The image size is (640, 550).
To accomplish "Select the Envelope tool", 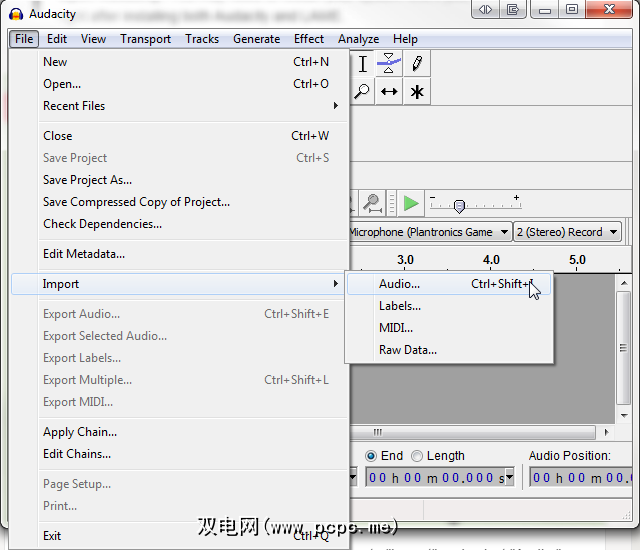I will point(389,63).
